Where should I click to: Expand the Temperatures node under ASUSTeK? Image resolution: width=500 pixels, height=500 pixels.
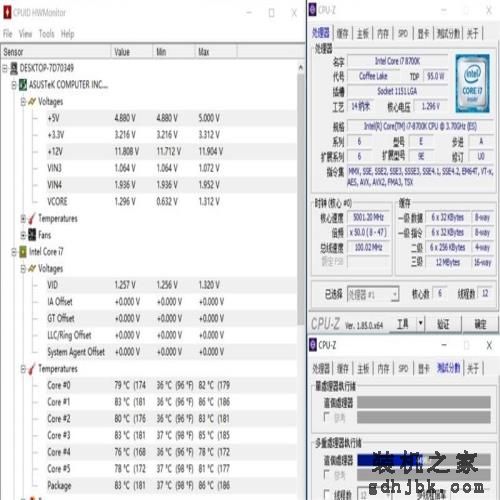23,218
